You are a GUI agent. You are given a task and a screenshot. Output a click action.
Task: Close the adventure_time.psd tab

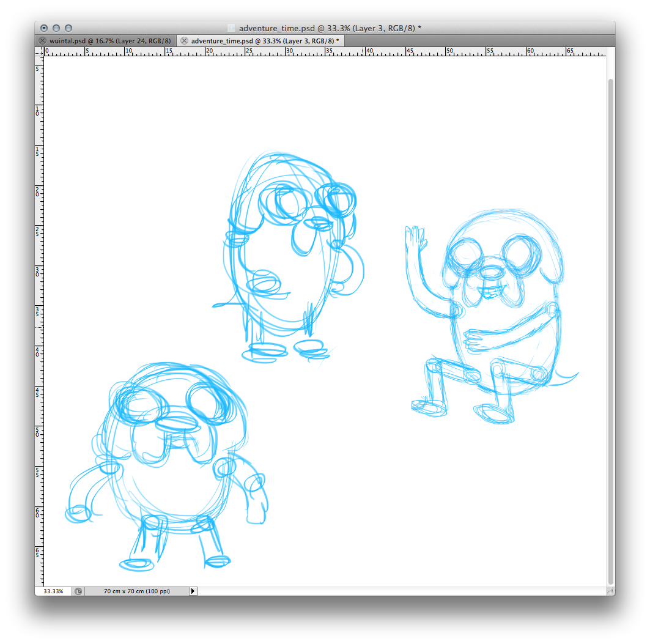coord(184,41)
